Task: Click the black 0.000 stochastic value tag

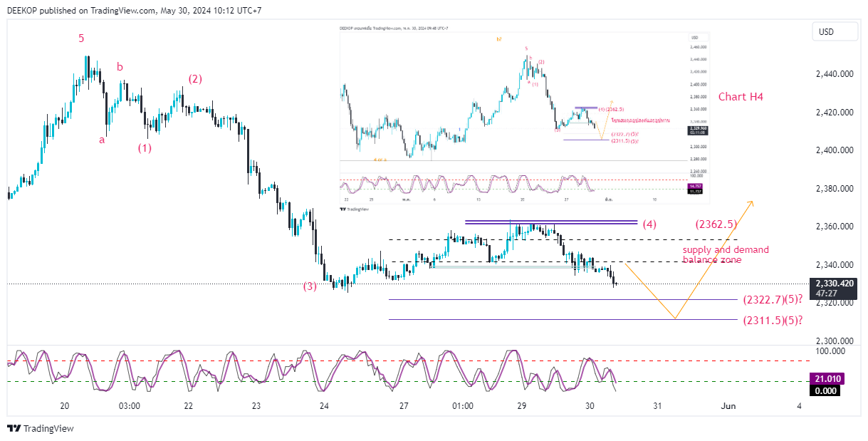Action: 825,390
